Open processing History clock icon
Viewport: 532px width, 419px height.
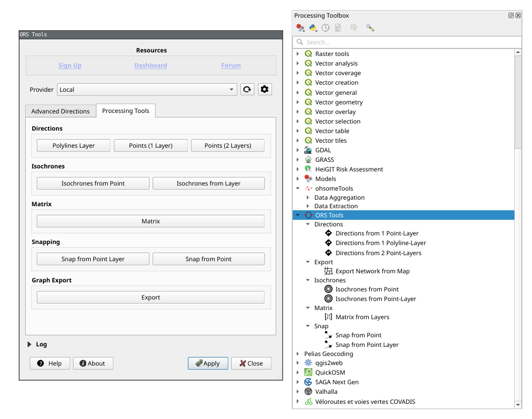(326, 28)
